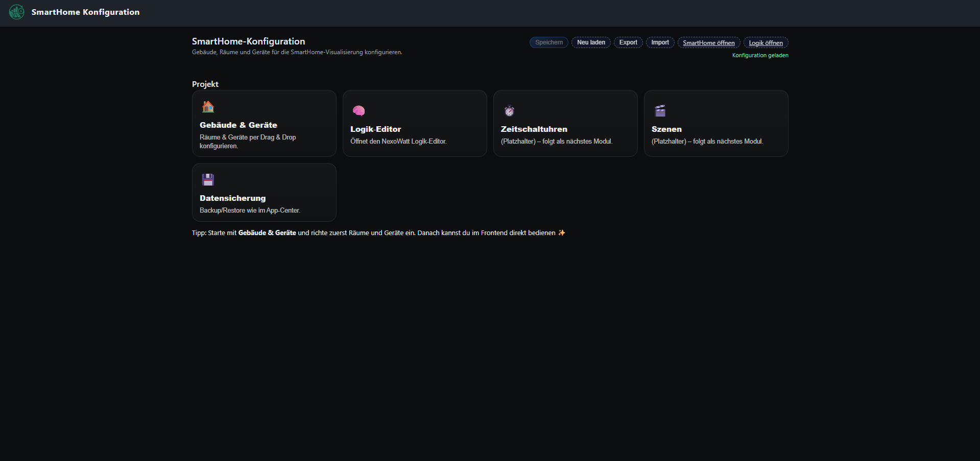Select the Szenen card title
980x461 pixels.
(666, 129)
